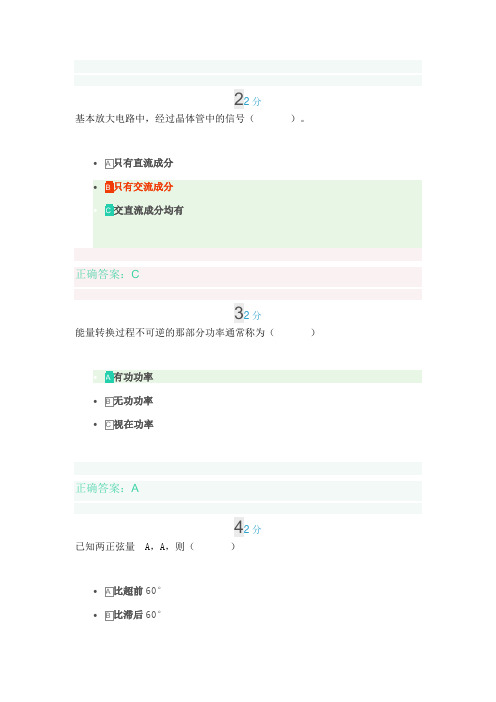This screenshot has width=496, height=702.
Task: Click green A badge for 有功功率
Action: pyautogui.click(x=109, y=377)
